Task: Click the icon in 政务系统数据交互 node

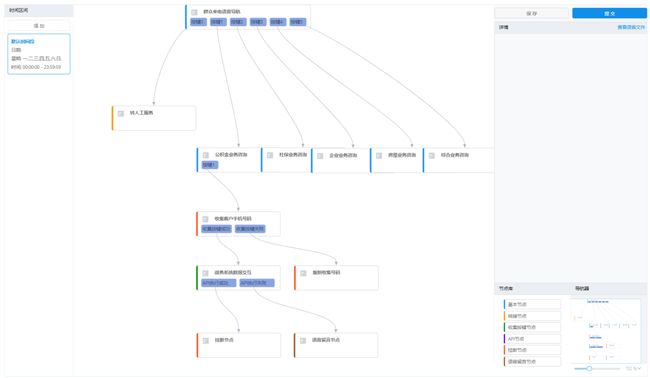Action: point(205,273)
